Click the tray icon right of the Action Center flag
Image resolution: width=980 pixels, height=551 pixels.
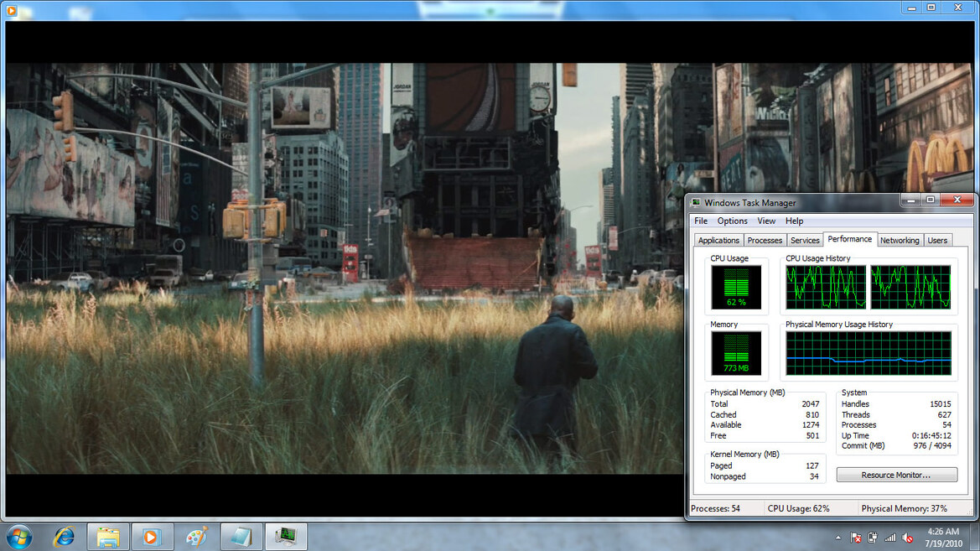pyautogui.click(x=873, y=538)
